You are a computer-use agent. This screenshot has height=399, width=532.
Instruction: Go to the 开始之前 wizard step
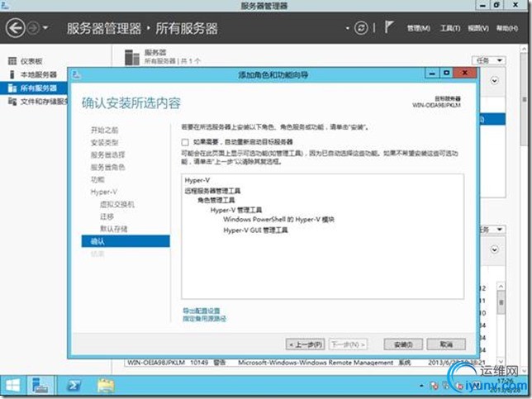[x=104, y=130]
